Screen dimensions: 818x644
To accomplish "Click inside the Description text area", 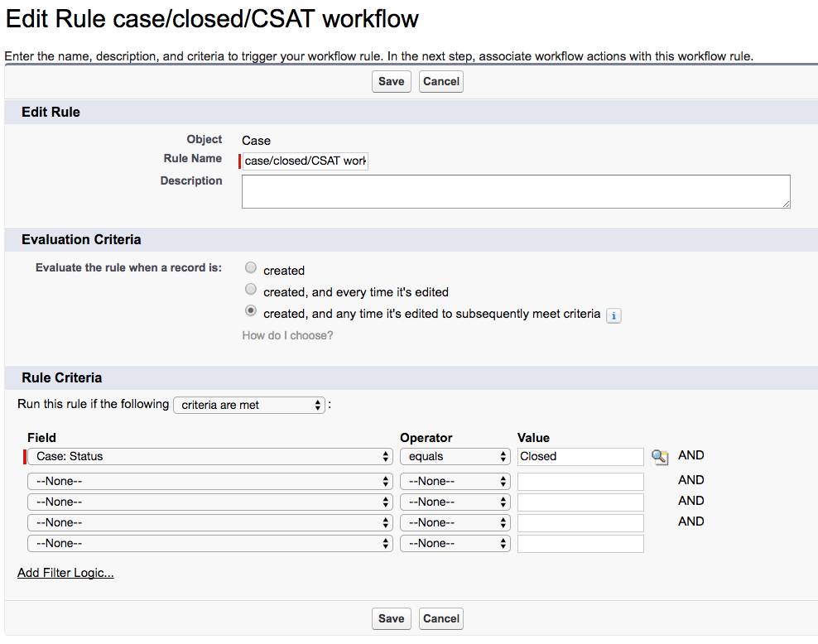I will (x=515, y=191).
